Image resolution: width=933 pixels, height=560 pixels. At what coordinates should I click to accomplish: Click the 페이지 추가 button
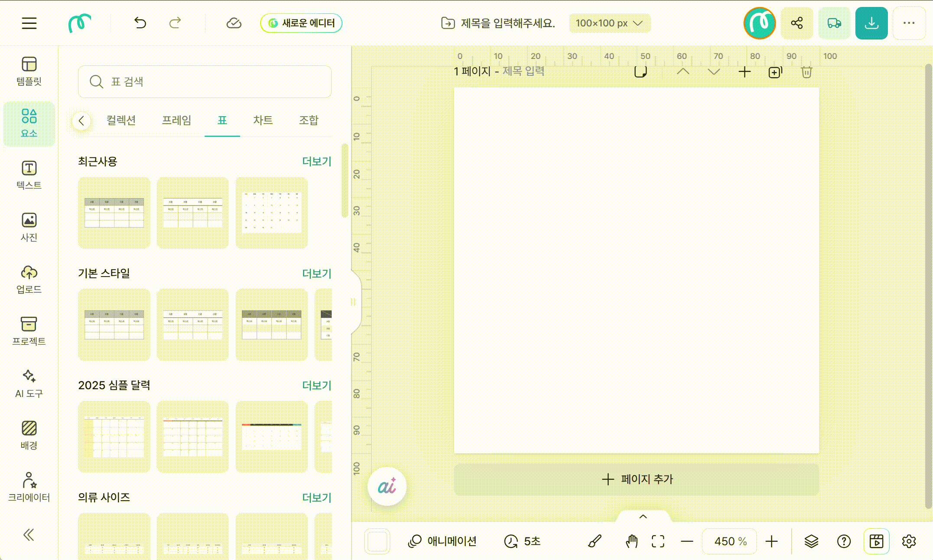click(x=636, y=479)
